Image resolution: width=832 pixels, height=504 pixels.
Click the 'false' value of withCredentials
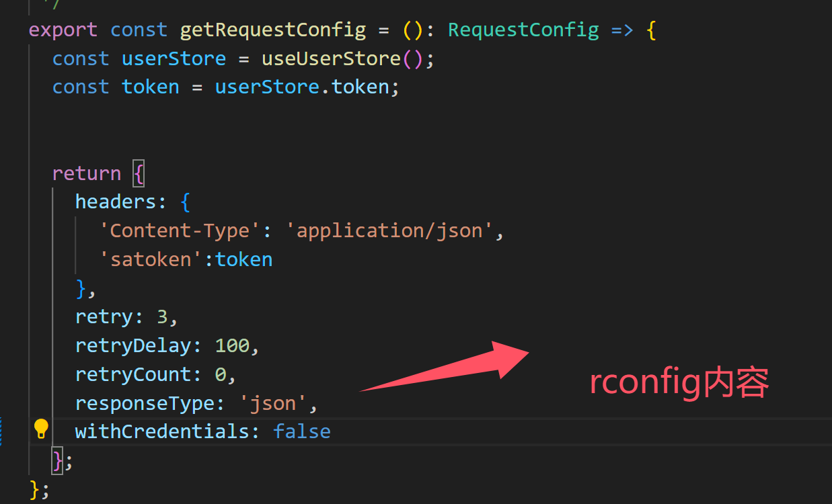pos(302,431)
